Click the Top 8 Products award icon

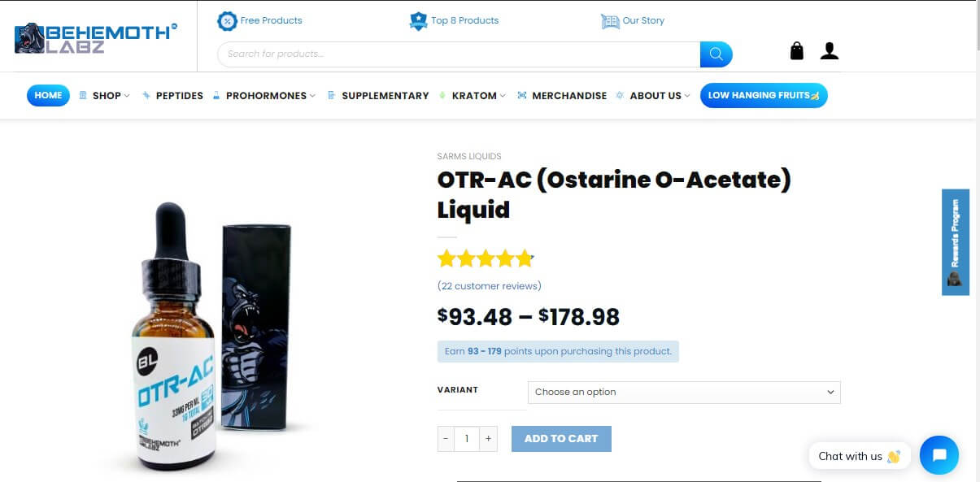click(418, 21)
